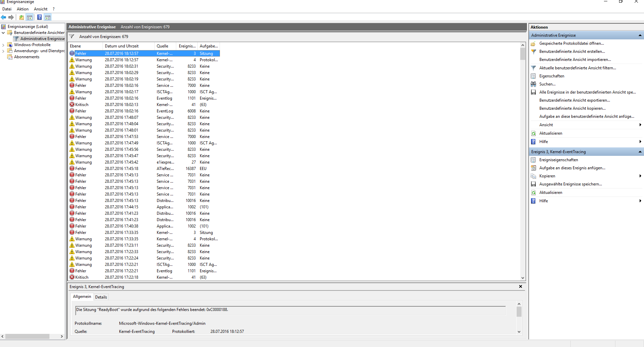The width and height of the screenshot is (644, 347).
Task: Open the Ansicht menu in the menu bar
Action: (x=41, y=9)
